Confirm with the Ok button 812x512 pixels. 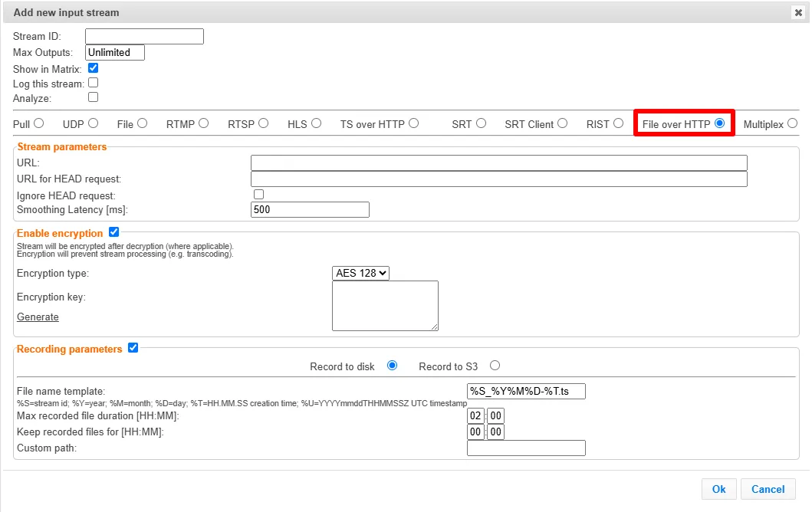pos(718,489)
